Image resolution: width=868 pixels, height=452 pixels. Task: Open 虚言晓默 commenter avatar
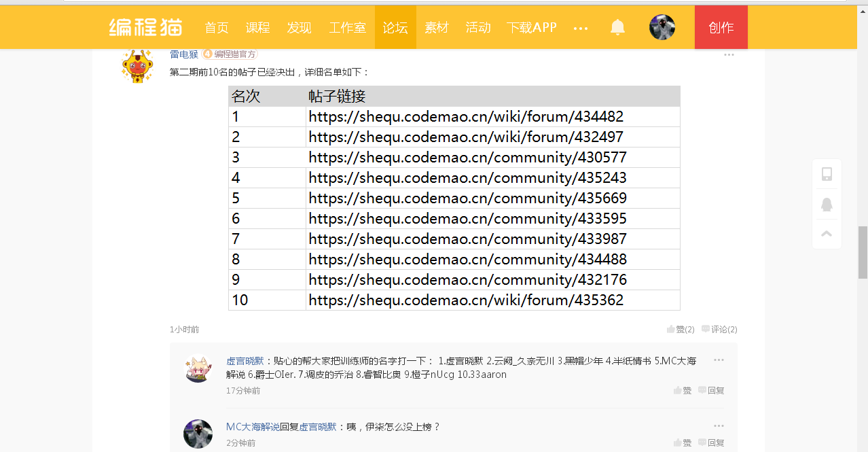point(198,369)
